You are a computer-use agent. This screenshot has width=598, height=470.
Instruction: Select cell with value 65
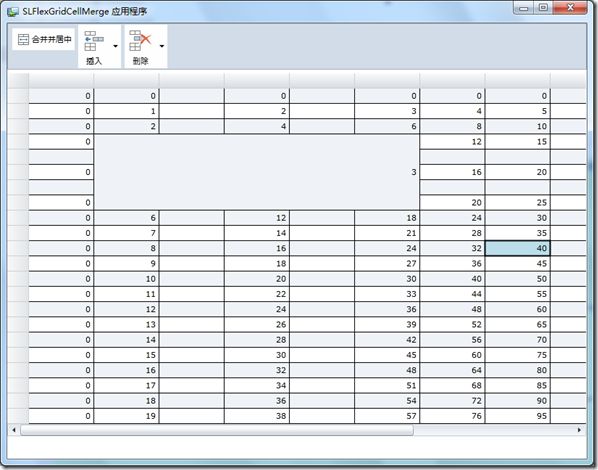point(518,325)
